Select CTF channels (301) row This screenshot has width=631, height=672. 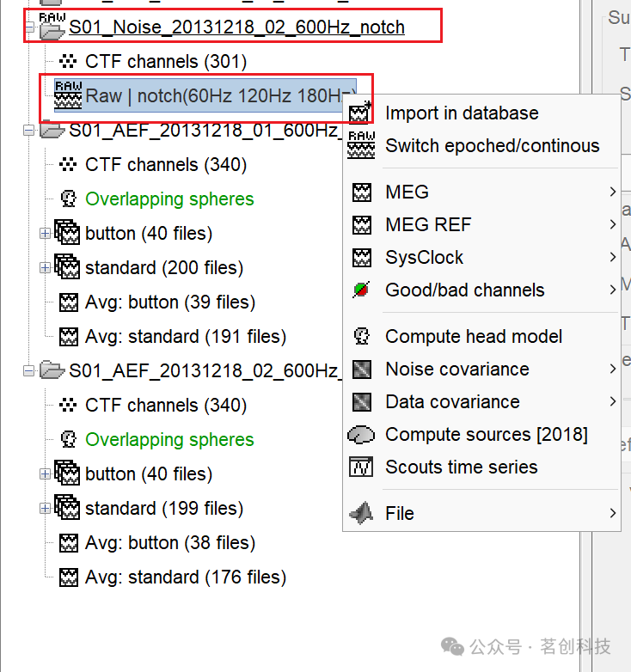tap(166, 61)
